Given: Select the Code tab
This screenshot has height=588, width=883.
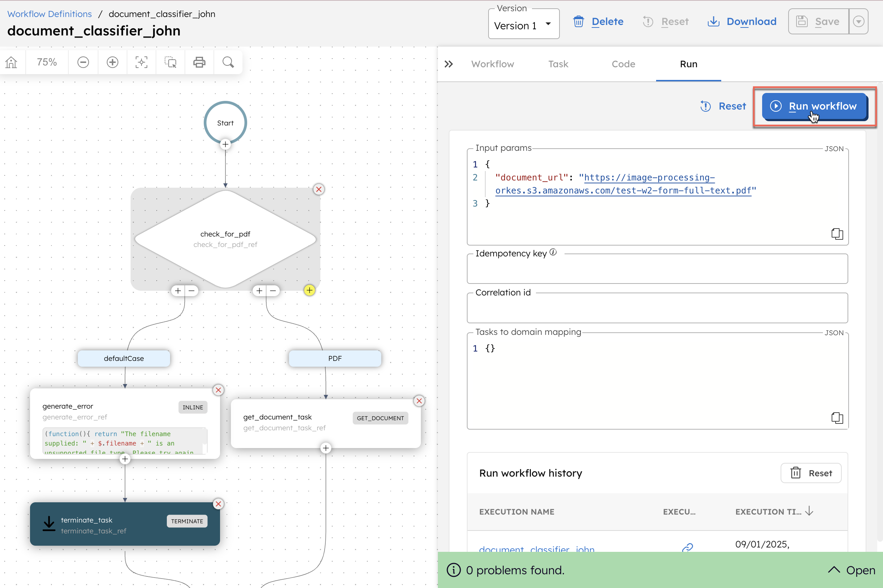Looking at the screenshot, I should pos(622,64).
